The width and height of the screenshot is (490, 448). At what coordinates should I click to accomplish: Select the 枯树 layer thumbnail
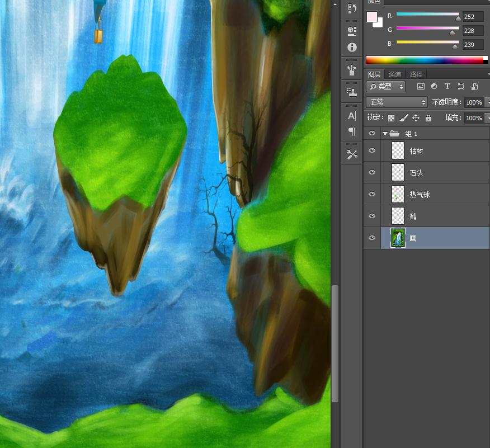tap(398, 150)
